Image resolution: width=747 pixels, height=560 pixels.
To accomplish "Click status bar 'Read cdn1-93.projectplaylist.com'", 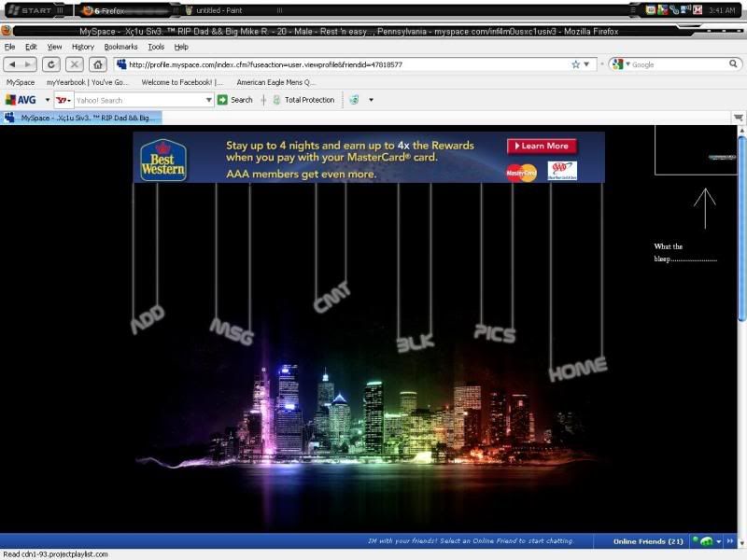I will [x=55, y=554].
